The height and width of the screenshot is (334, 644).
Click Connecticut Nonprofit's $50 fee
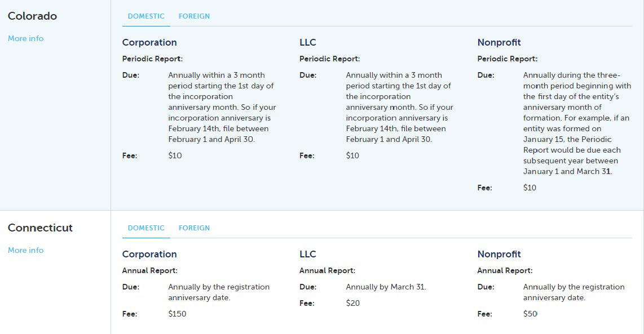[530, 314]
